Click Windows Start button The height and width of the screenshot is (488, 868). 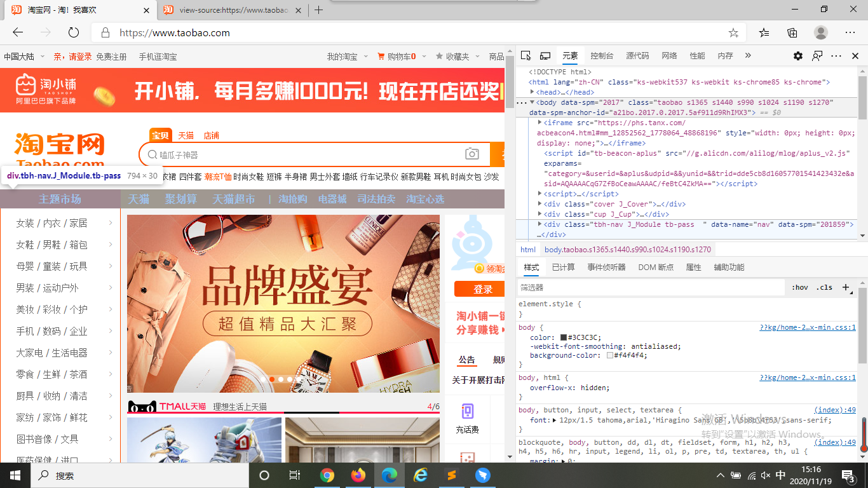(15, 475)
